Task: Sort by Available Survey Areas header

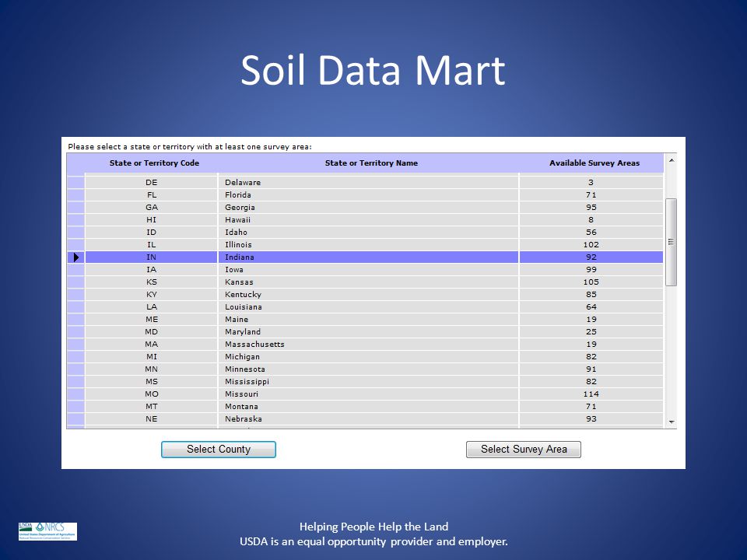Action: coord(594,163)
